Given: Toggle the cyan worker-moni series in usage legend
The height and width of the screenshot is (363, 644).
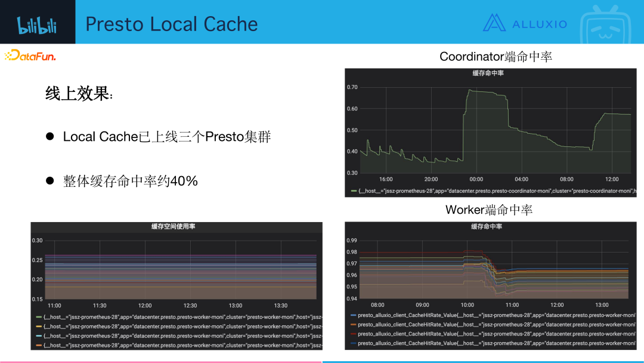Looking at the screenshot, I should click(179, 336).
